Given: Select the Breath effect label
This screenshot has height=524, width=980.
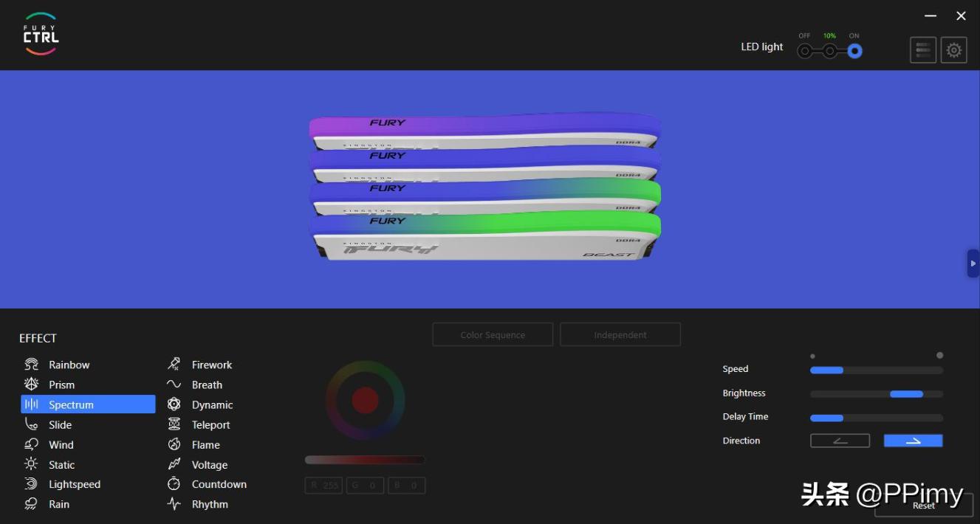Looking at the screenshot, I should (207, 385).
